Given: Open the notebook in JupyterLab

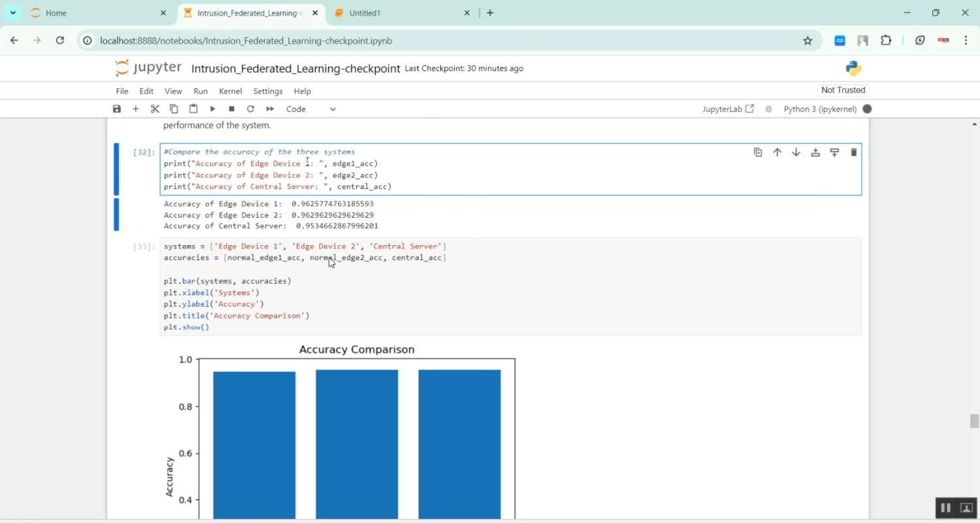Looking at the screenshot, I should click(727, 109).
